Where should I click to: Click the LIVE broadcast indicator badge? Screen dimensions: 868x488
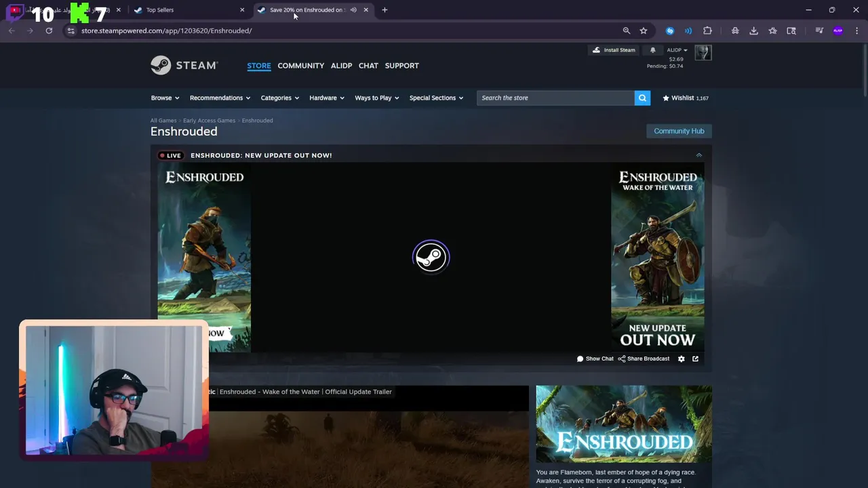pos(170,155)
